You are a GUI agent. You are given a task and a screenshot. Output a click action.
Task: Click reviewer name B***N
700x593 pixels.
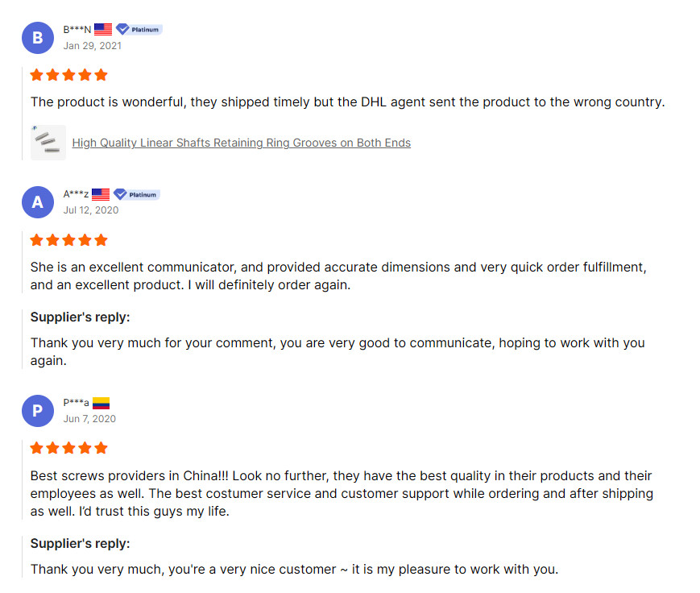(77, 30)
